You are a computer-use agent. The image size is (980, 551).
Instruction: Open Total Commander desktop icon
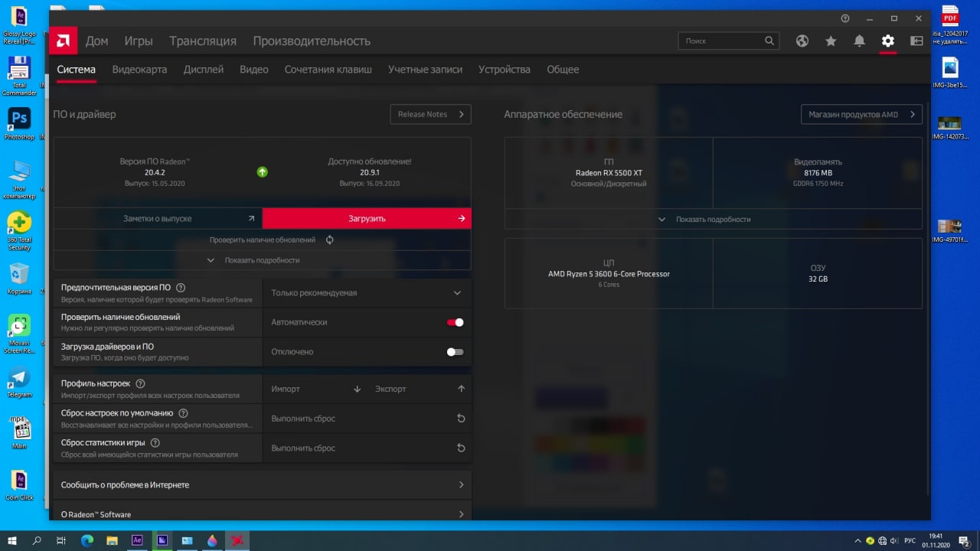[x=19, y=77]
